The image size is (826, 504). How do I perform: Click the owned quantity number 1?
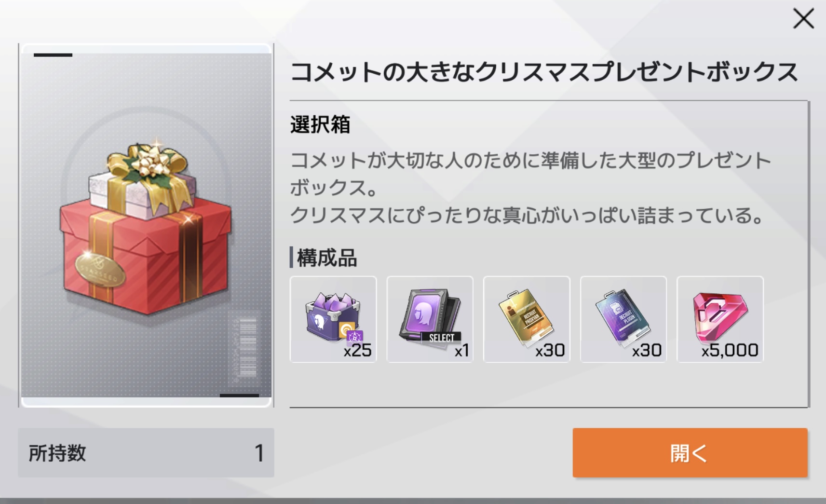point(259,453)
